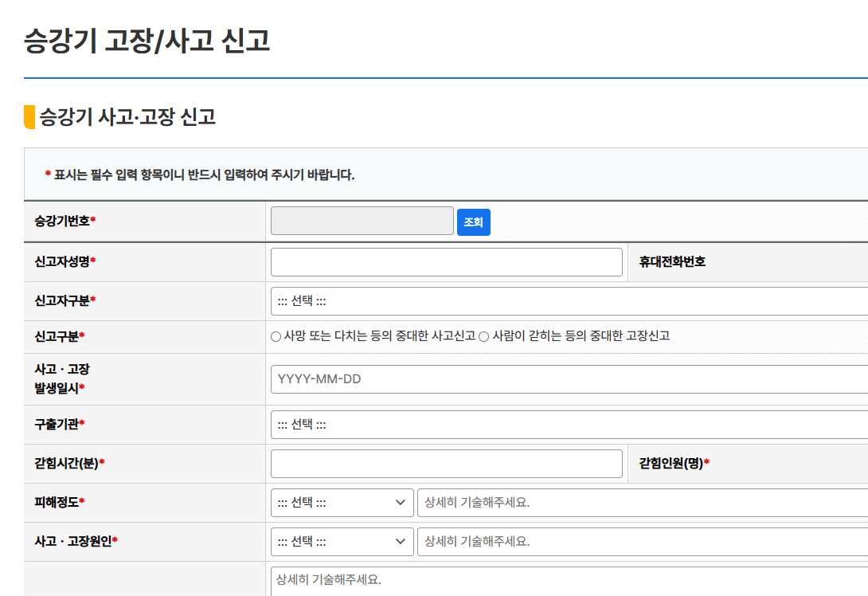Click the 사고 · 고장 발생일시 label
This screenshot has height=596, width=868.
coord(61,378)
